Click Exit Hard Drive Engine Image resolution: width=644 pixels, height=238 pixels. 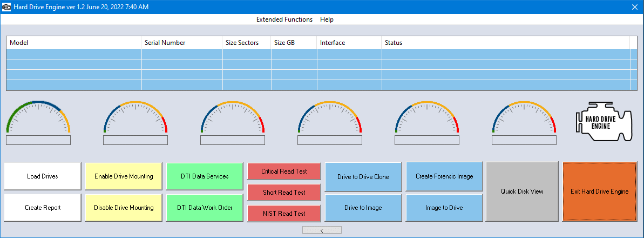599,191
